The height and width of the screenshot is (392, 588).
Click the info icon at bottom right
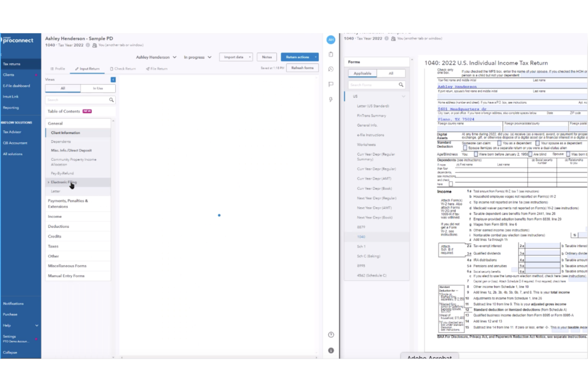coord(331,350)
